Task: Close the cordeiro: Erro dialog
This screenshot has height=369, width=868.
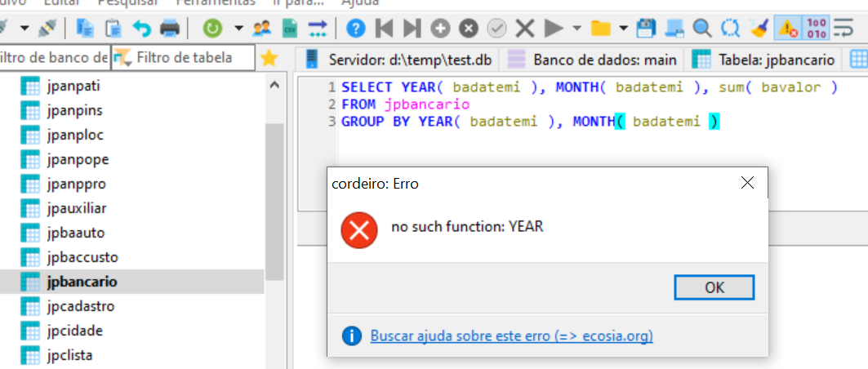Action: point(747,183)
